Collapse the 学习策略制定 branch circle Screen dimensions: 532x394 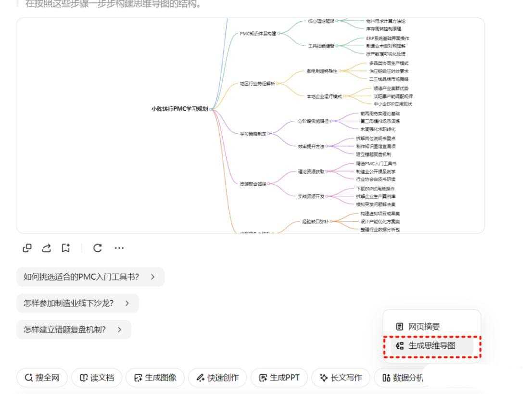pyautogui.click(x=269, y=134)
